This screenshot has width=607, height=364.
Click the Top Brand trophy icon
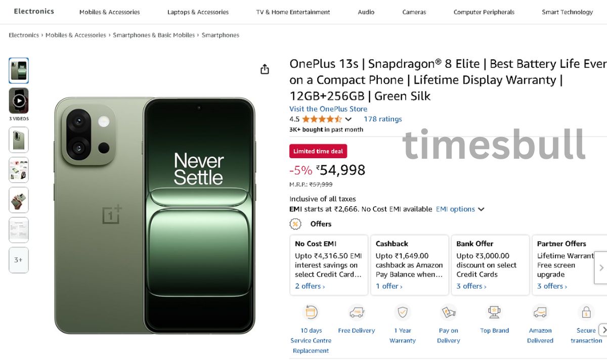494,312
